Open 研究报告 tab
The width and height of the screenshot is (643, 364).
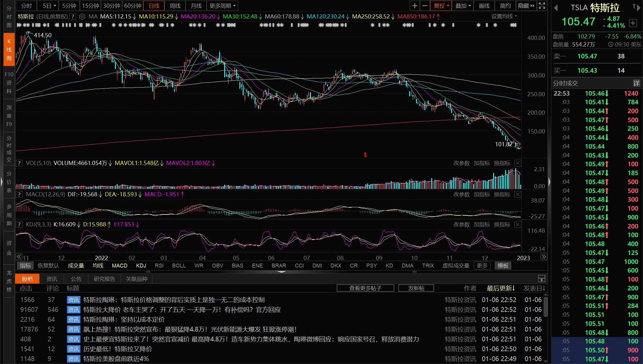pyautogui.click(x=104, y=279)
